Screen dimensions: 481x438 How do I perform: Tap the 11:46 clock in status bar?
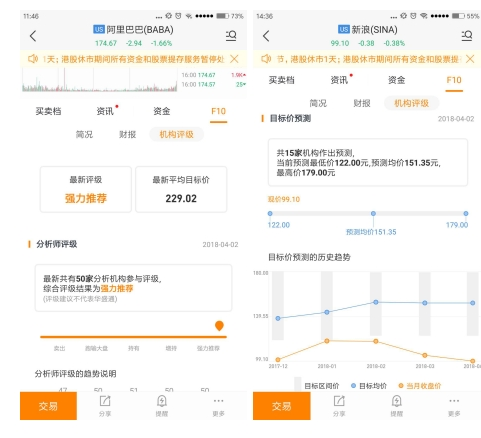click(31, 16)
